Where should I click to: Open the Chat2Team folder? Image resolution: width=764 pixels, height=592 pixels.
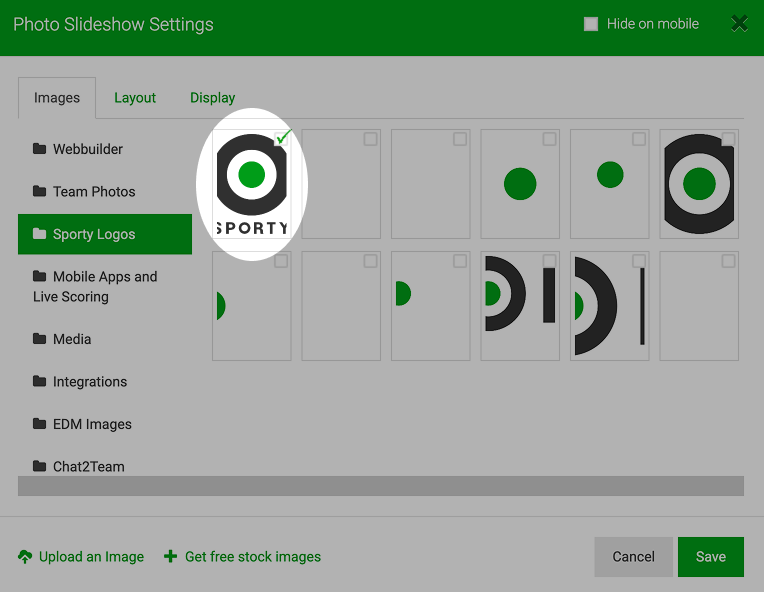[x=105, y=466]
